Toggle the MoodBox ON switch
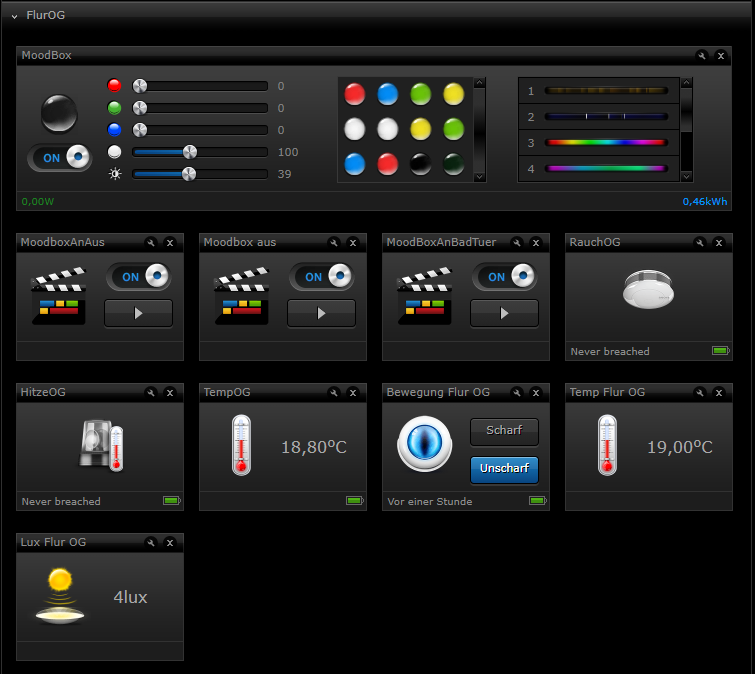The width and height of the screenshot is (755, 674). point(60,158)
